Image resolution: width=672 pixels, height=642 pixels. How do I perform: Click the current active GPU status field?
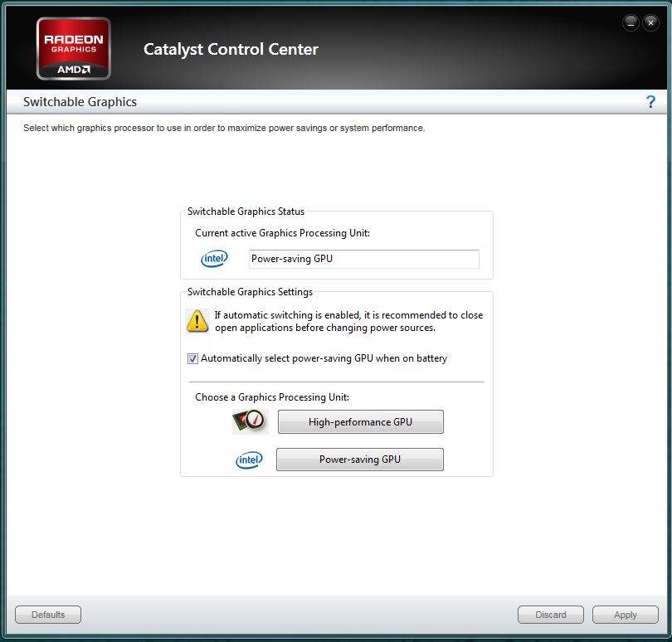[x=364, y=259]
